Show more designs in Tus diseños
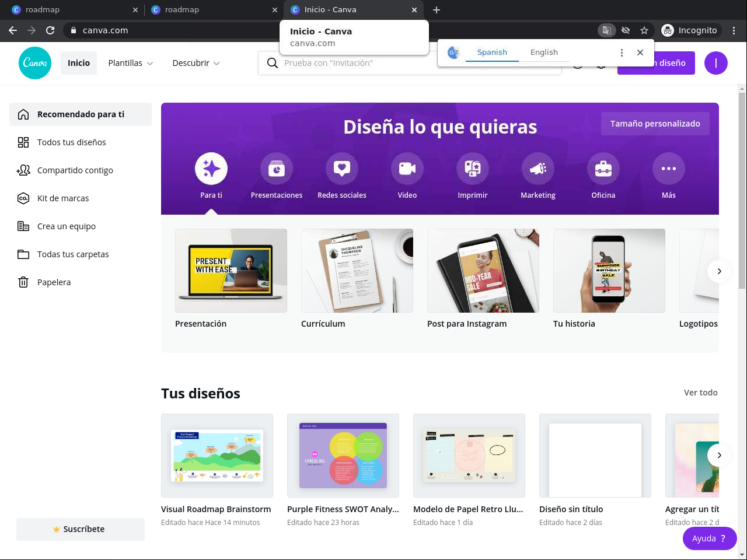 point(719,455)
